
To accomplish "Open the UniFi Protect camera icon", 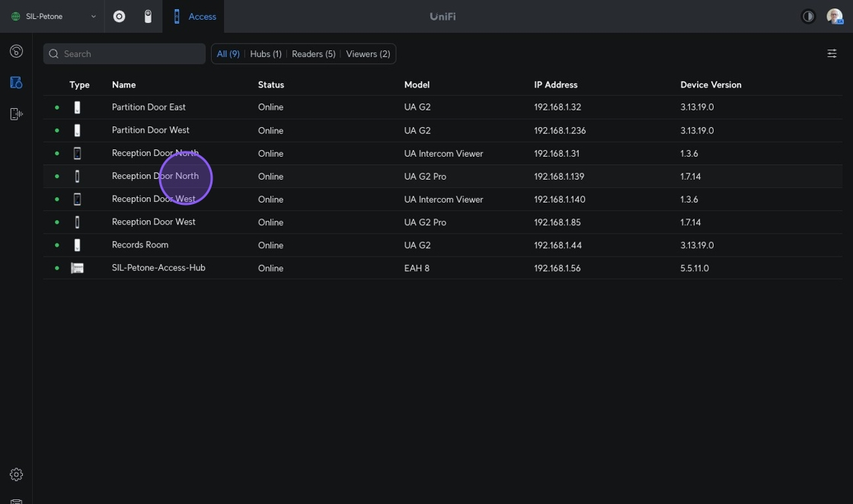I will point(148,16).
